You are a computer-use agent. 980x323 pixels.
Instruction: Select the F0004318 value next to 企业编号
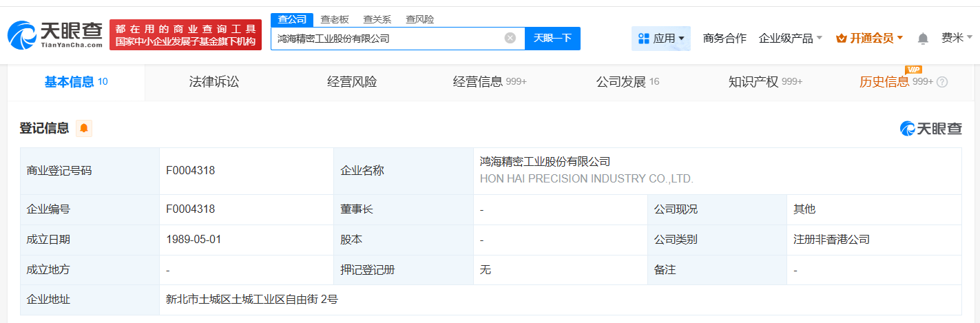191,209
